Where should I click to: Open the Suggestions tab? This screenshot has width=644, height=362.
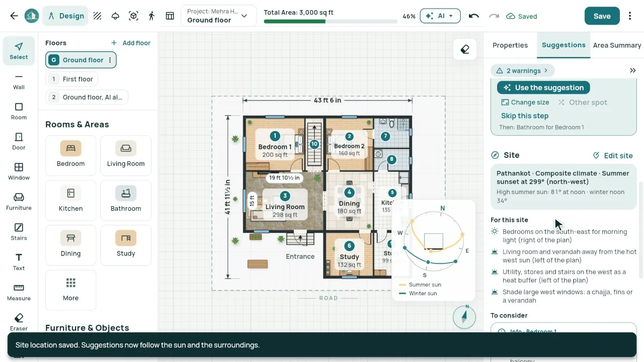[x=563, y=45]
